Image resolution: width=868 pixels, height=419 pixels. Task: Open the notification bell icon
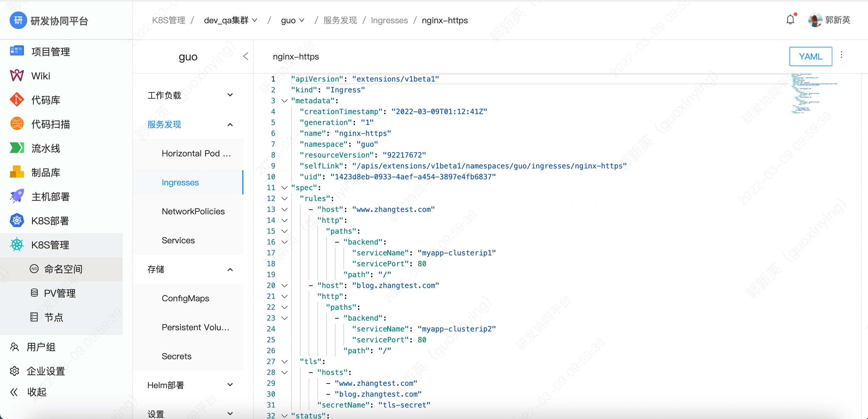(x=790, y=20)
